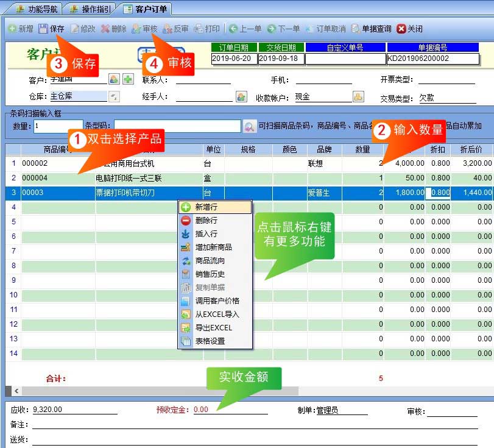Click the 预收定金 deposit field
Image resolution: width=494 pixels, height=448 pixels.
coord(230,410)
